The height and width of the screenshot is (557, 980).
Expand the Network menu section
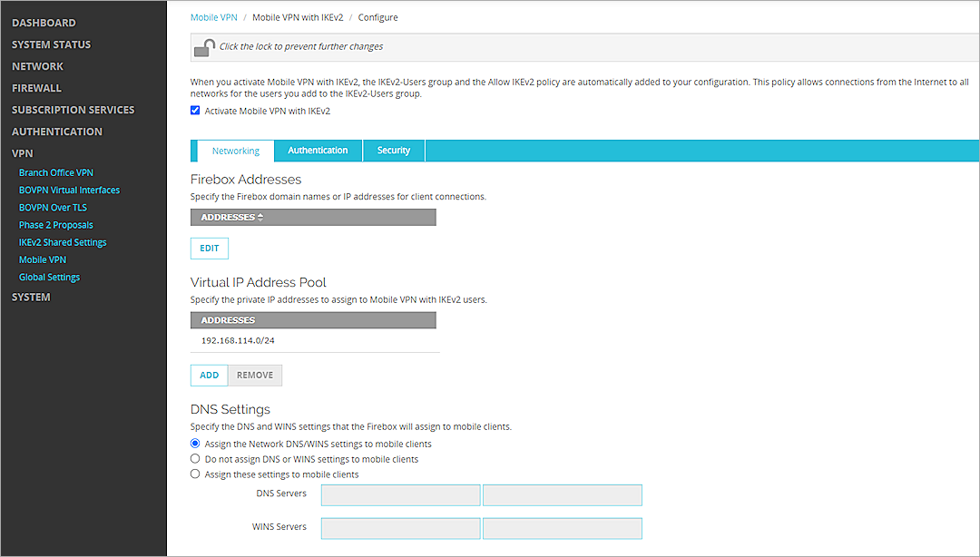coord(37,66)
